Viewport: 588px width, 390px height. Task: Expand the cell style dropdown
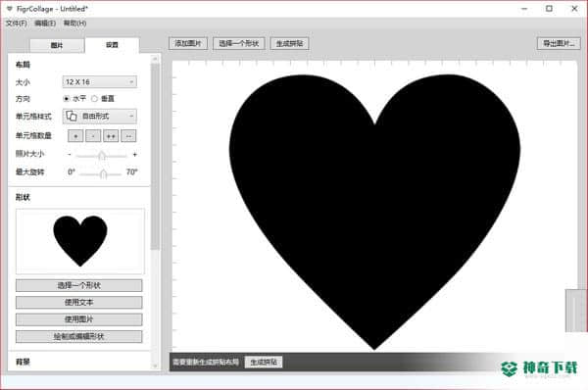coord(100,116)
